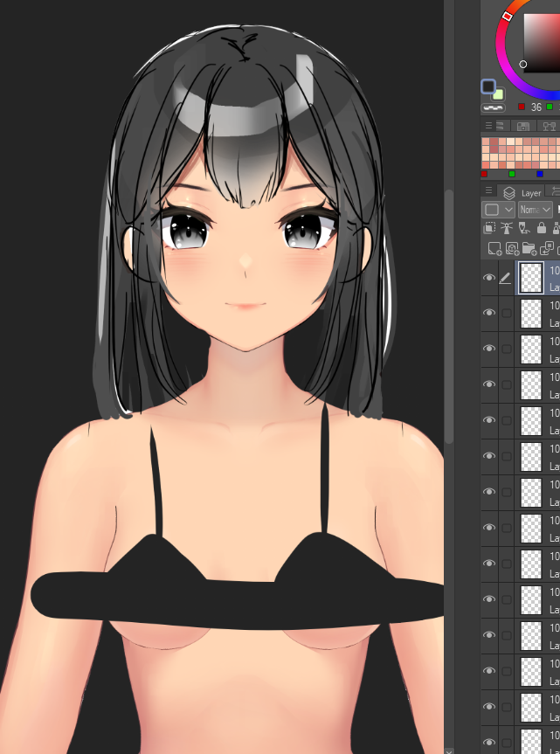Select the seventh layer's thumbnail
The image size is (560, 754).
pyautogui.click(x=531, y=492)
